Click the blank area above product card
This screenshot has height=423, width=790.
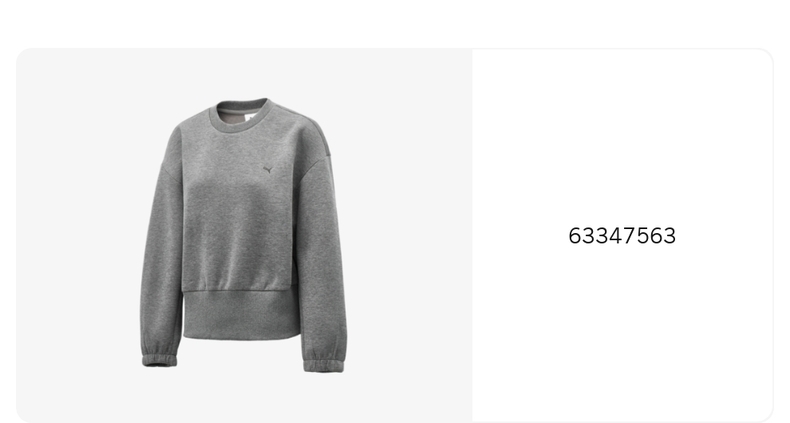click(395, 23)
